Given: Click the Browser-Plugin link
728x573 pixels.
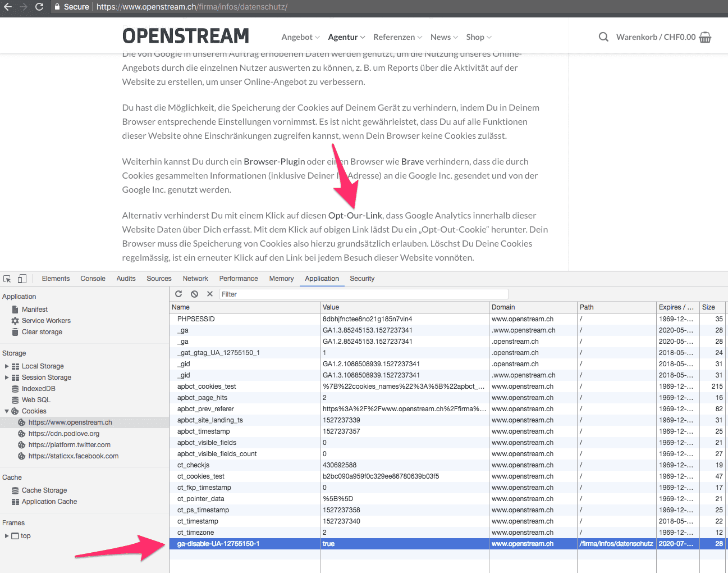Looking at the screenshot, I should tap(274, 162).
